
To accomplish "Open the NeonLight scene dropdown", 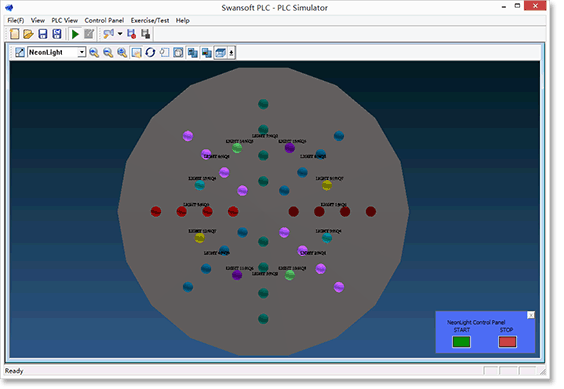I will pos(56,53).
